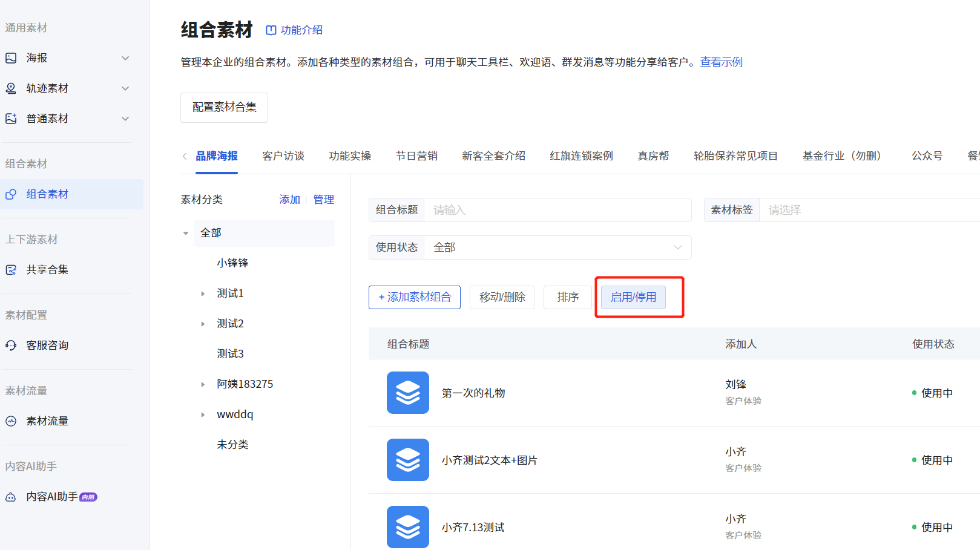Image resolution: width=980 pixels, height=550 pixels.
Task: Select the 测试3 category
Action: click(x=230, y=354)
